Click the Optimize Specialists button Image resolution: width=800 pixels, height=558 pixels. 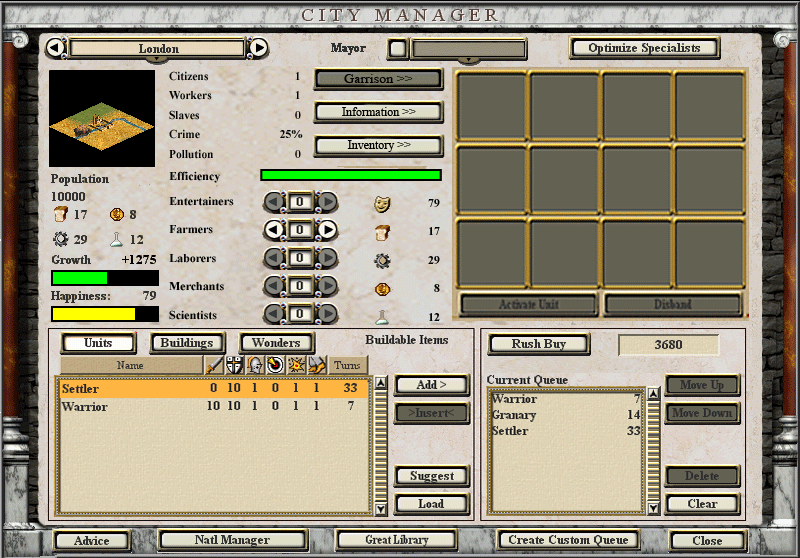[644, 48]
